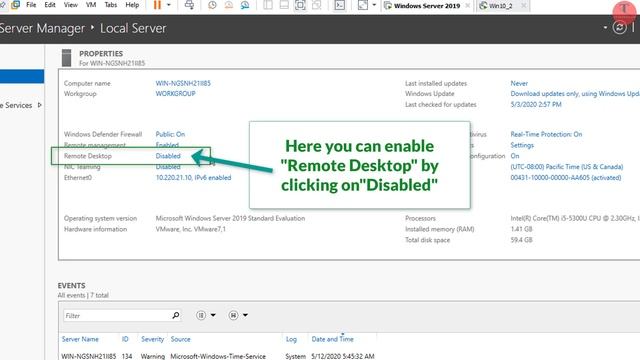Open the VM menu
Viewport: 640px width, 360px height.
click(x=91, y=5)
